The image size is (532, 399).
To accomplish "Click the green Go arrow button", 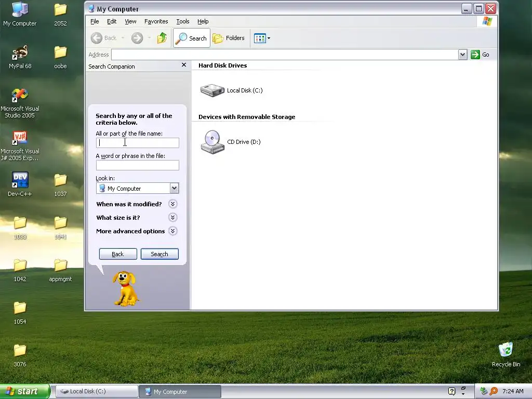I will (x=475, y=55).
